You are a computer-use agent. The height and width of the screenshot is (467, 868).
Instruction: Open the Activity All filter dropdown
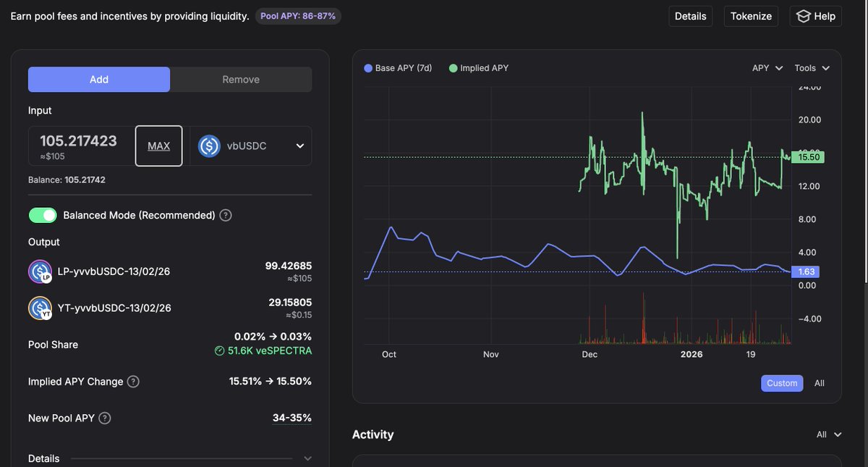[x=829, y=434]
